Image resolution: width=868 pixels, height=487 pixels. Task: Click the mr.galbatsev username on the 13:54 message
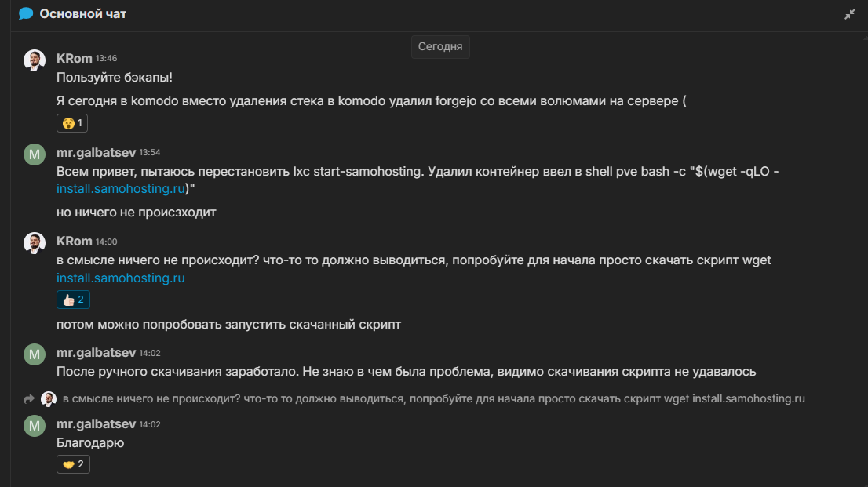coord(96,152)
